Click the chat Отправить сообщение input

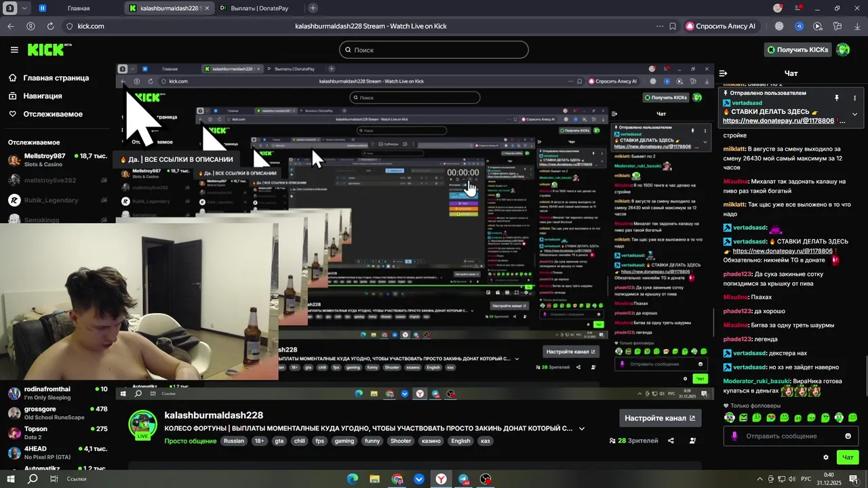[x=790, y=436]
